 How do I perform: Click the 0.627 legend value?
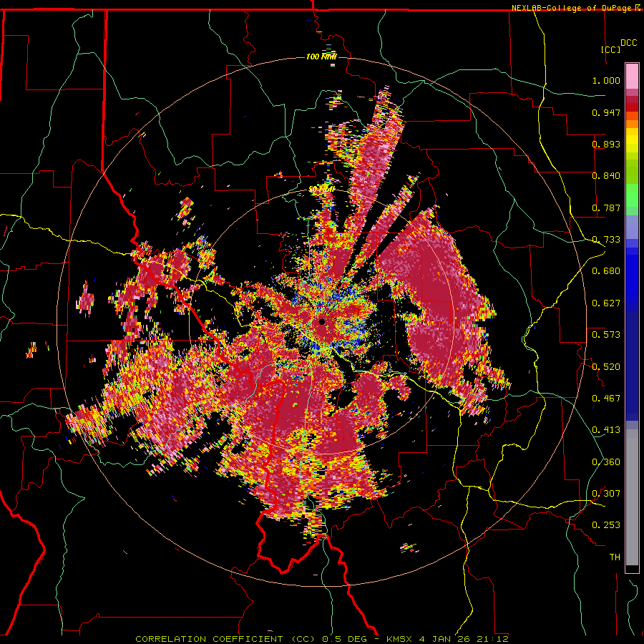(x=606, y=303)
